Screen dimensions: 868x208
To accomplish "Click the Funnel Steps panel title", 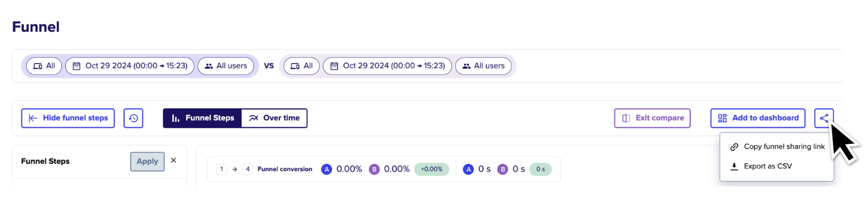I will point(45,161).
